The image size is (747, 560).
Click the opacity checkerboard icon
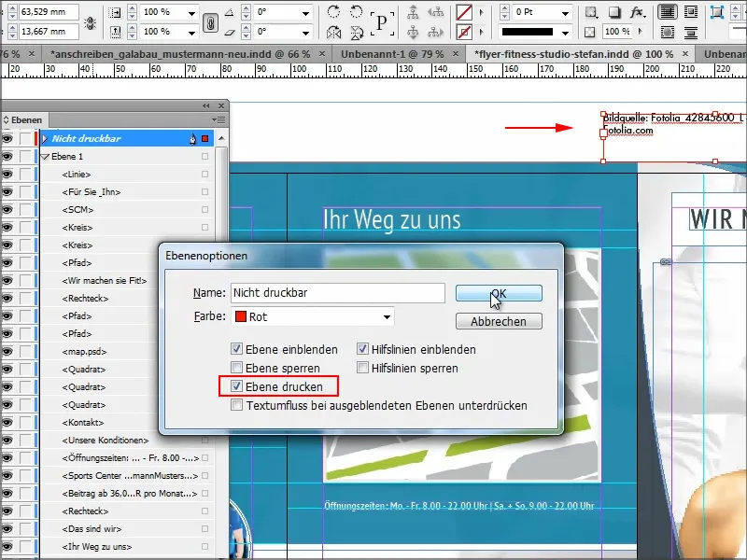590,32
